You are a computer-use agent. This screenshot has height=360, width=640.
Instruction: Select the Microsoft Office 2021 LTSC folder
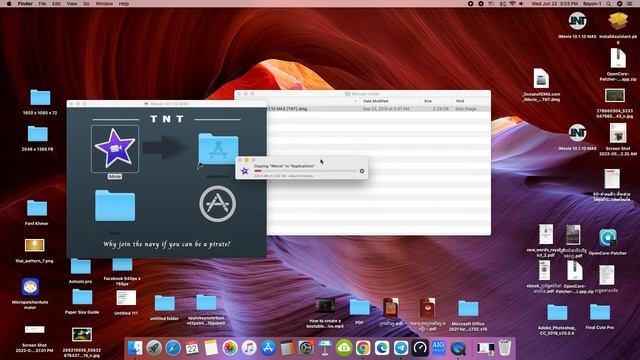pos(468,309)
